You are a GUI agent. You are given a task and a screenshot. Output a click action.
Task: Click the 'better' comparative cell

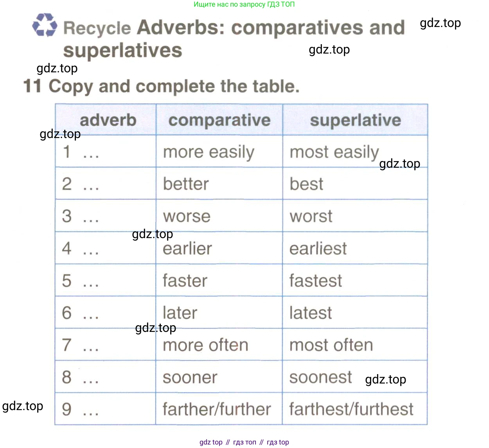[219, 184]
